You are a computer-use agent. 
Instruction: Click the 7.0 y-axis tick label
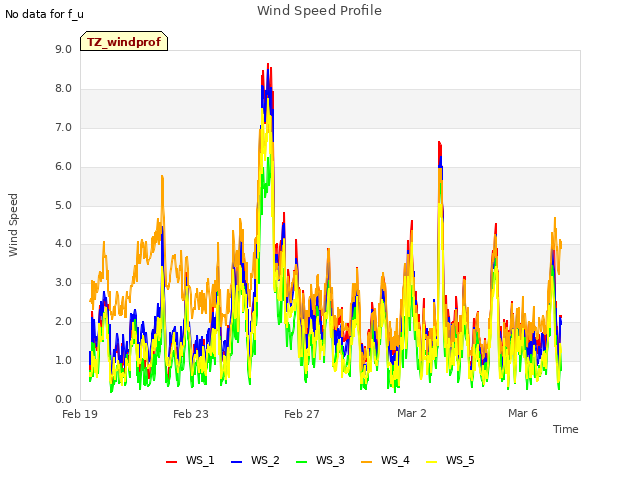(x=63, y=128)
